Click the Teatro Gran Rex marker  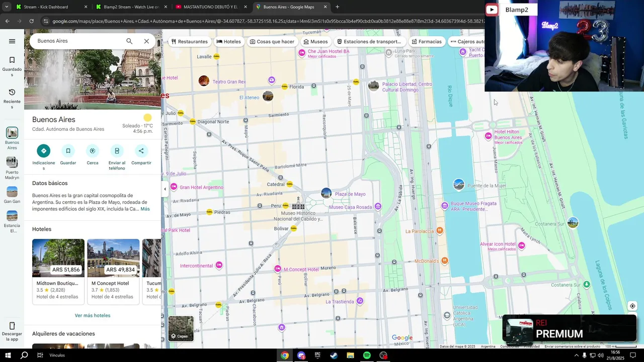[x=204, y=80]
